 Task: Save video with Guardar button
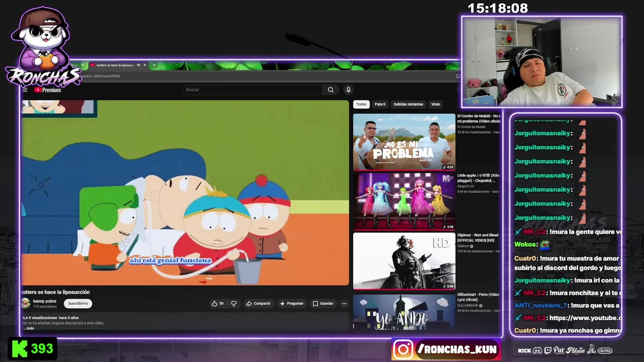click(x=323, y=304)
